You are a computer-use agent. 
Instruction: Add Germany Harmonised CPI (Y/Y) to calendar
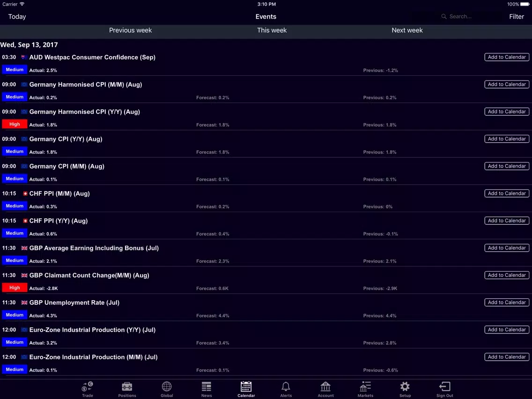tap(507, 111)
